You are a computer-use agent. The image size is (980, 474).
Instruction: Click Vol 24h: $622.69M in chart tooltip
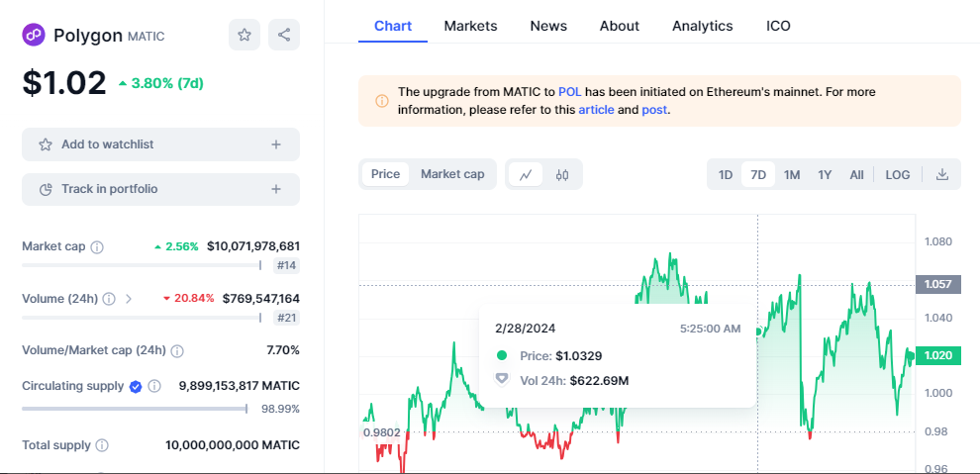(574, 380)
